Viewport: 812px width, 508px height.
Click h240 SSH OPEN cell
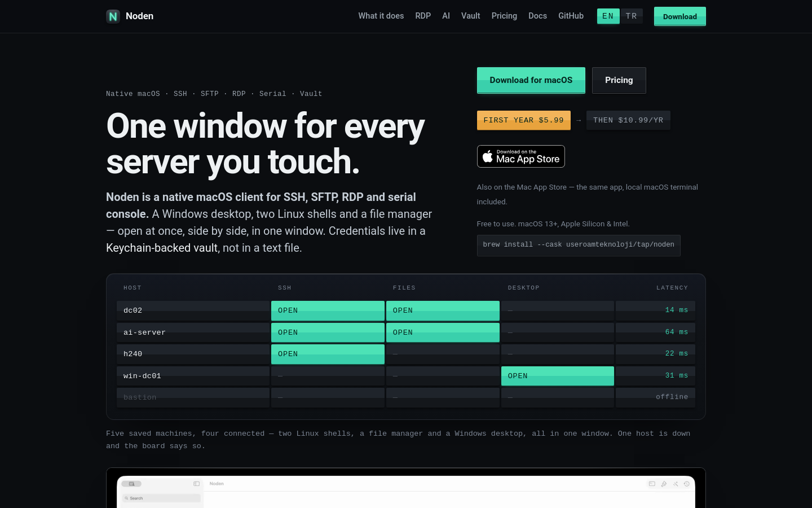[x=328, y=354]
